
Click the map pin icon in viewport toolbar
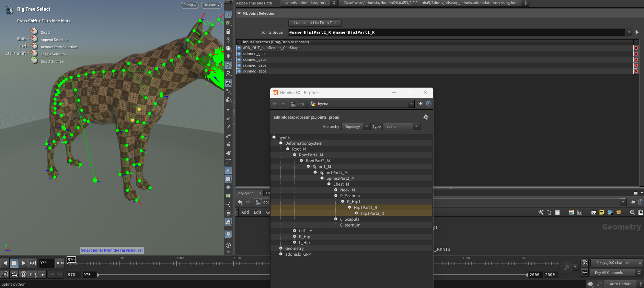coord(228,234)
